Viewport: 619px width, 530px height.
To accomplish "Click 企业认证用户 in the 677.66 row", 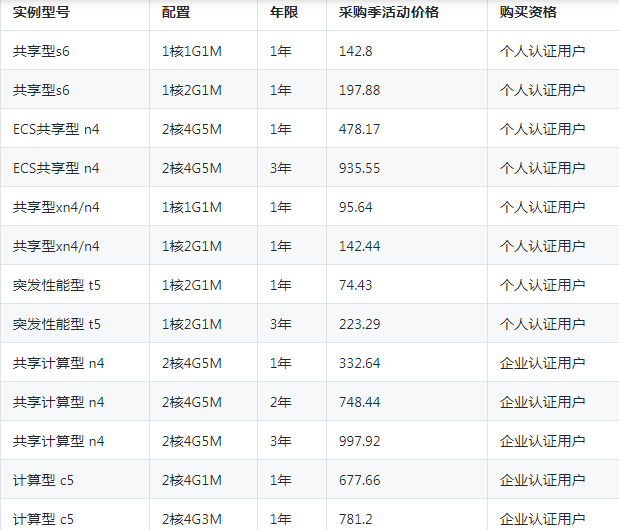I will 542,480.
